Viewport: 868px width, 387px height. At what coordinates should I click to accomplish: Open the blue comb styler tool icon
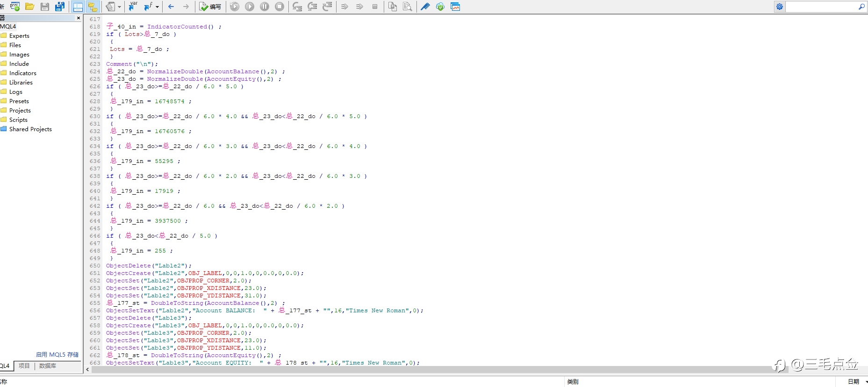pyautogui.click(x=425, y=7)
